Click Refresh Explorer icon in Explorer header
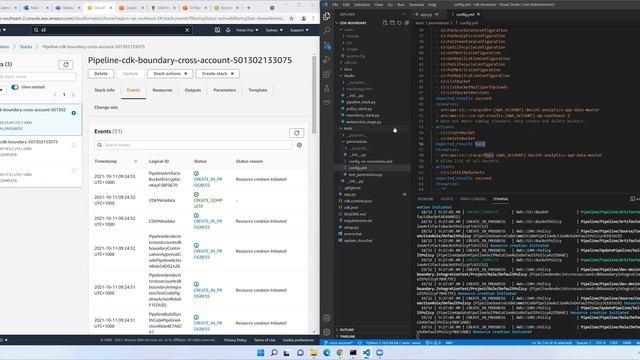Screen dimensions: 640x360 (x=399, y=23)
